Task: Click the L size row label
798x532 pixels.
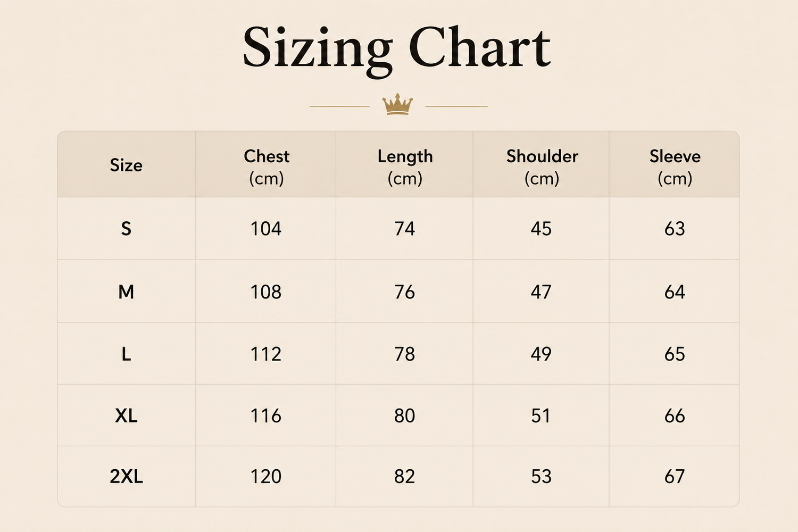Action: [126, 354]
